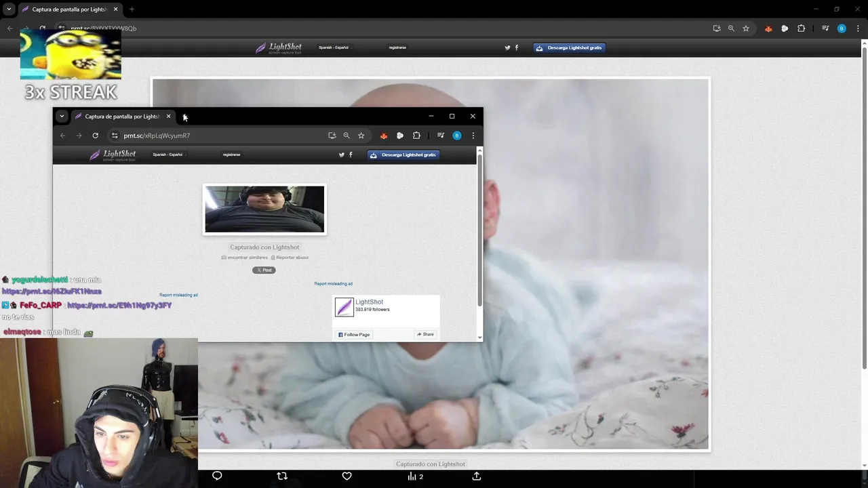Click LightShot logo in background window header
This screenshot has width=868, height=488.
279,48
